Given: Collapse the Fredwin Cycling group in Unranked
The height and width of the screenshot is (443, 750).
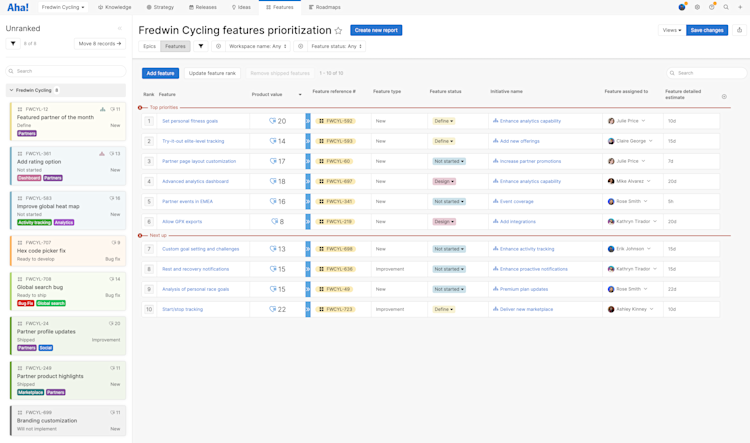Looking at the screenshot, I should point(11,90).
